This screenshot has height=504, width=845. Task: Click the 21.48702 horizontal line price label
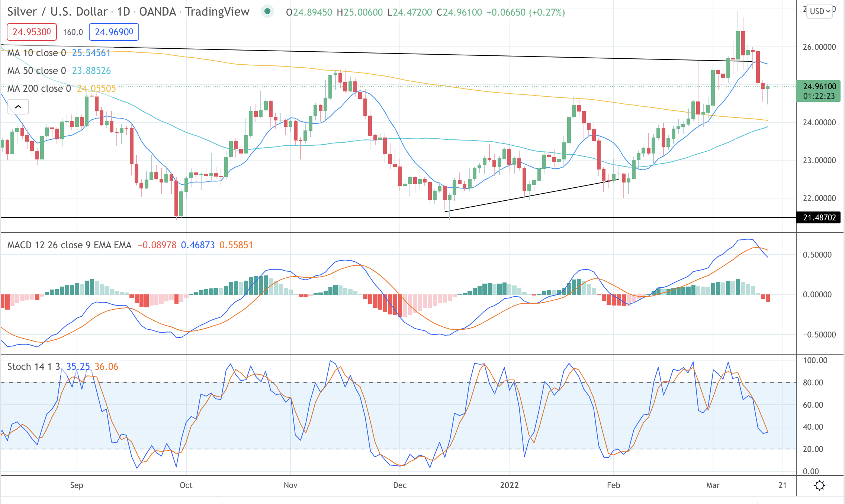[818, 217]
